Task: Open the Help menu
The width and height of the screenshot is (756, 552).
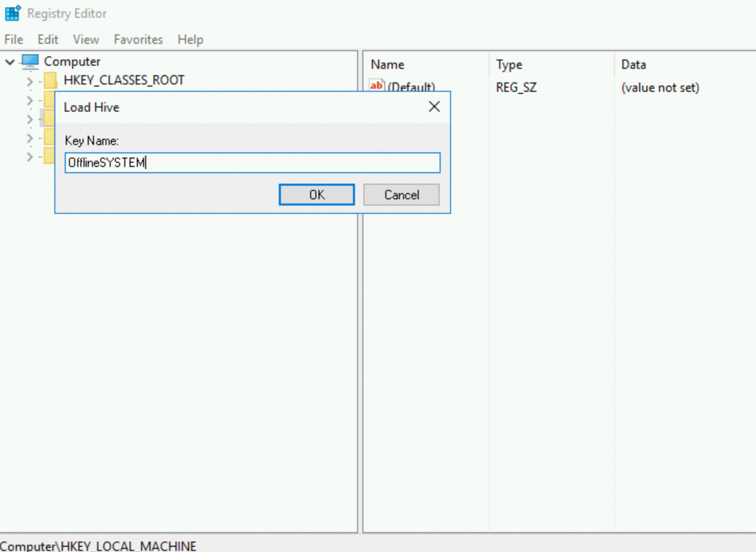Action: point(191,40)
